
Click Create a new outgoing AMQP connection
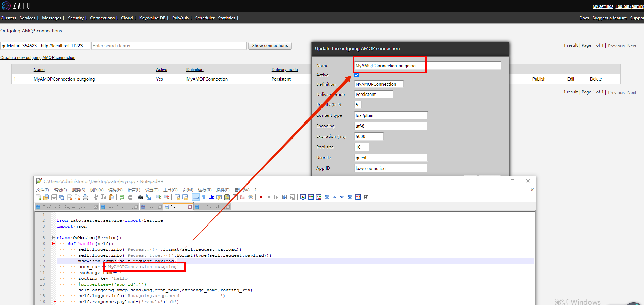(x=38, y=58)
